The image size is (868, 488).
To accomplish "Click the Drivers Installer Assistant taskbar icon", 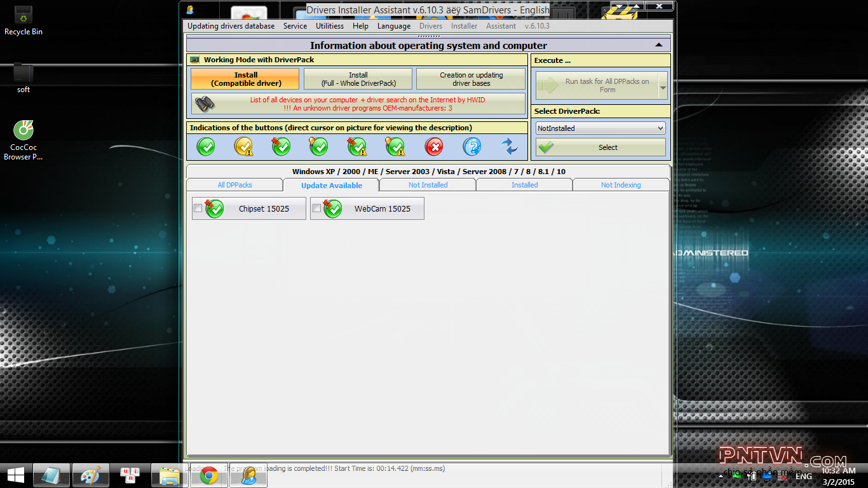I will click(x=248, y=475).
